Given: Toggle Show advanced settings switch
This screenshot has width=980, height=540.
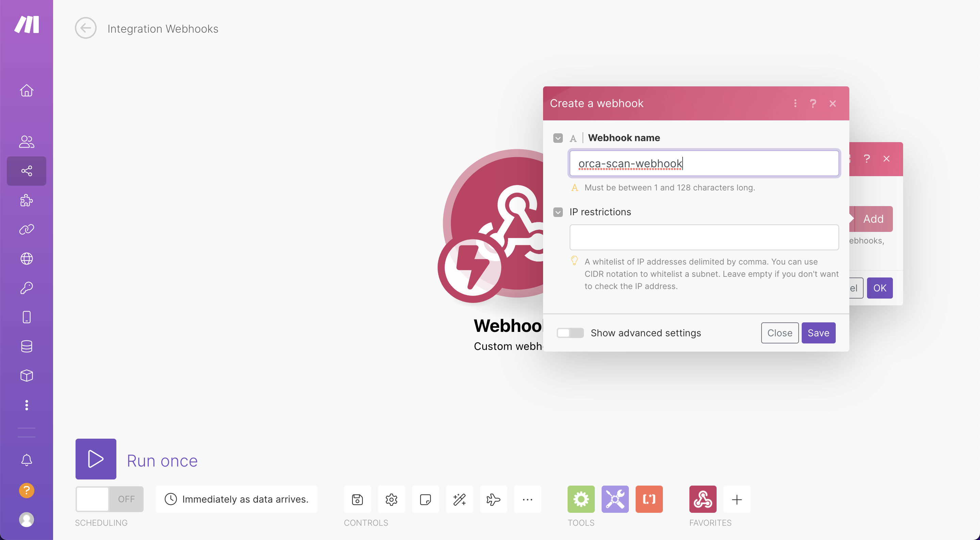Looking at the screenshot, I should click(x=569, y=333).
